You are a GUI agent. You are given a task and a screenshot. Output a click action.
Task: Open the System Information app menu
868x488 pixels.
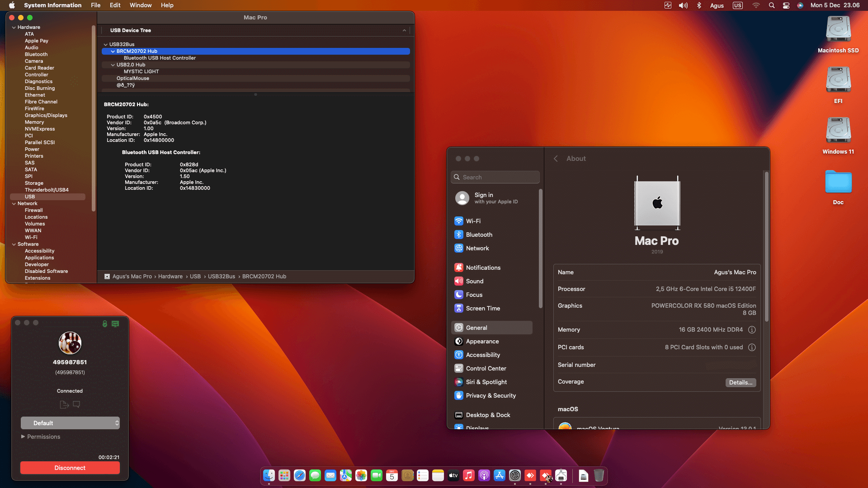click(53, 5)
